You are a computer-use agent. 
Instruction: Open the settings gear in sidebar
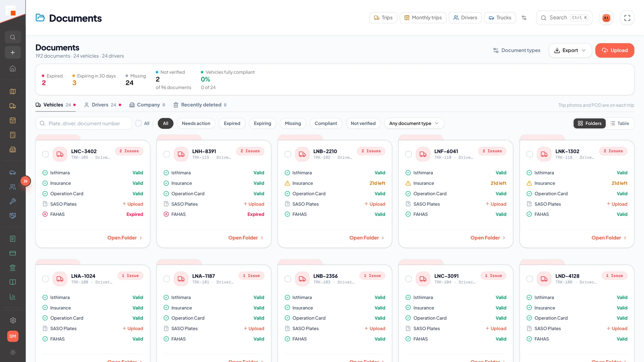(x=13, y=320)
